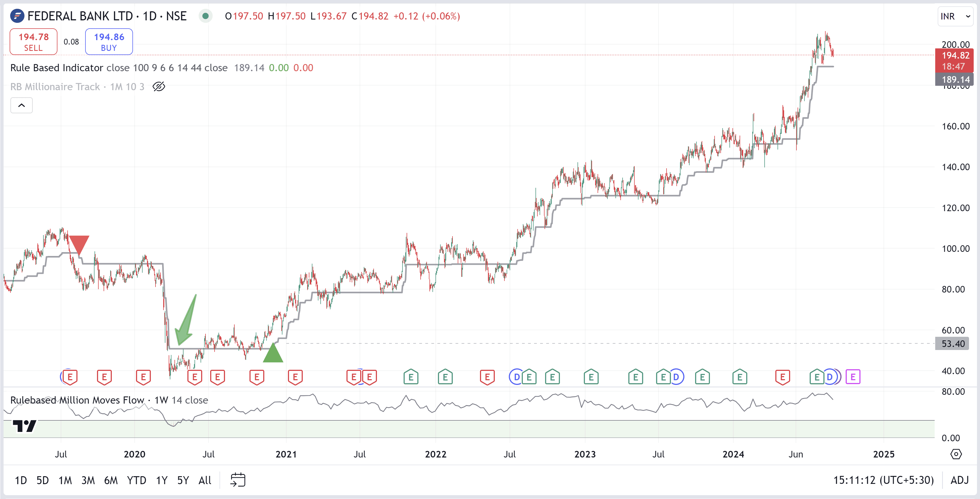Click the 194.86 BUY button

[x=109, y=42]
